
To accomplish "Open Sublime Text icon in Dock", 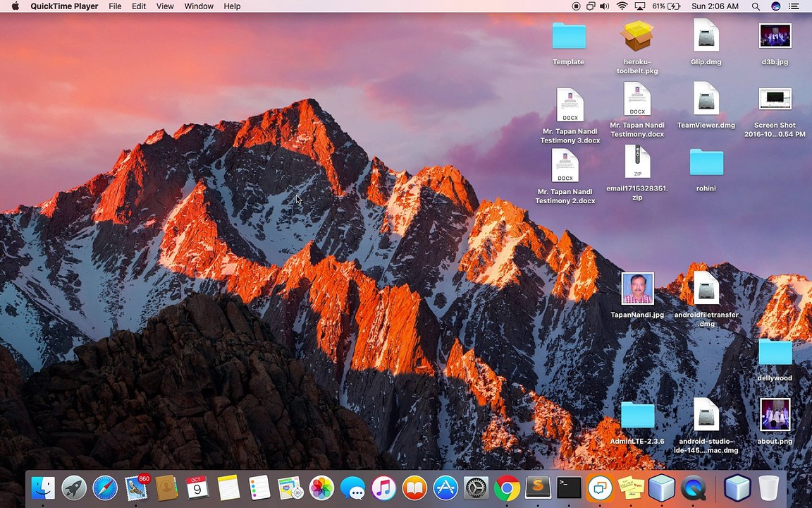I will click(x=538, y=488).
